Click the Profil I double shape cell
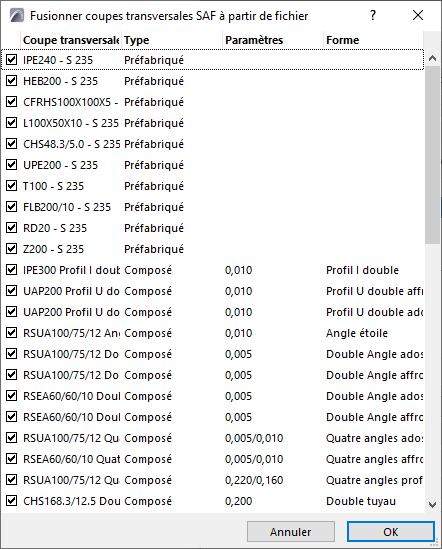Image resolution: width=442 pixels, height=549 pixels. (x=362, y=270)
